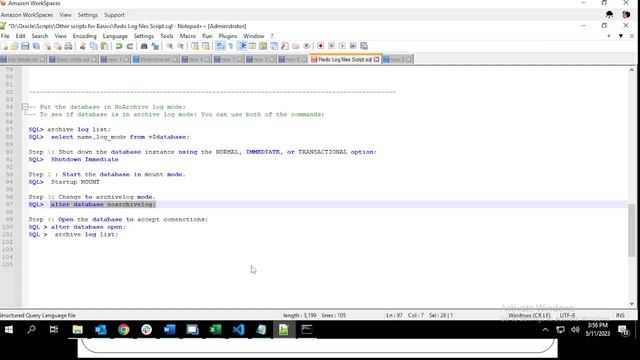Click the Close All files toolbar icon

point(58,46)
